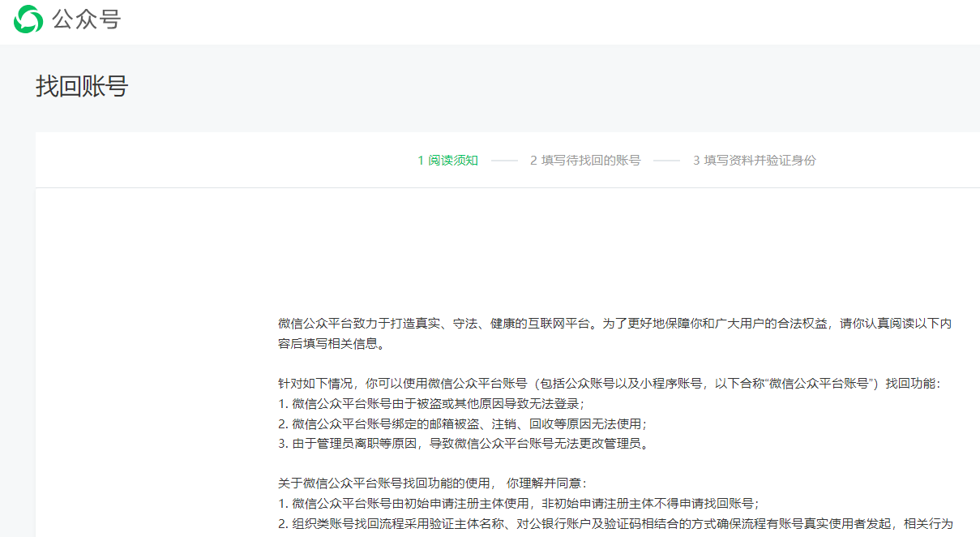Viewport: 980px width, 537px height.
Task: Click item 2 about 绑定的邮箱被盗、注销、回收
Action: (x=462, y=423)
